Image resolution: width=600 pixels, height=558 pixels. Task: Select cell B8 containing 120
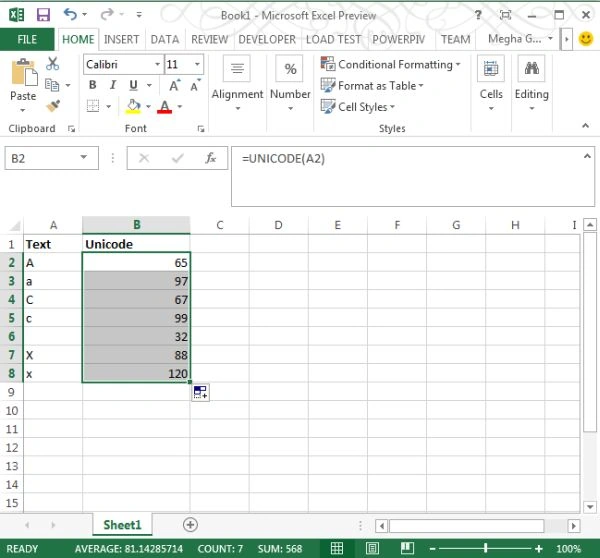point(136,373)
